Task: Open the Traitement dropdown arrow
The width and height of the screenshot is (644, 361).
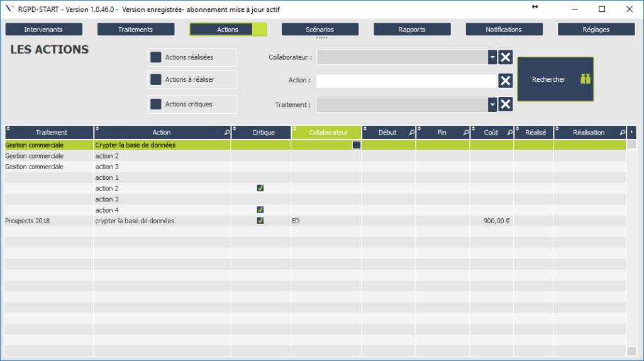Action: (492, 104)
